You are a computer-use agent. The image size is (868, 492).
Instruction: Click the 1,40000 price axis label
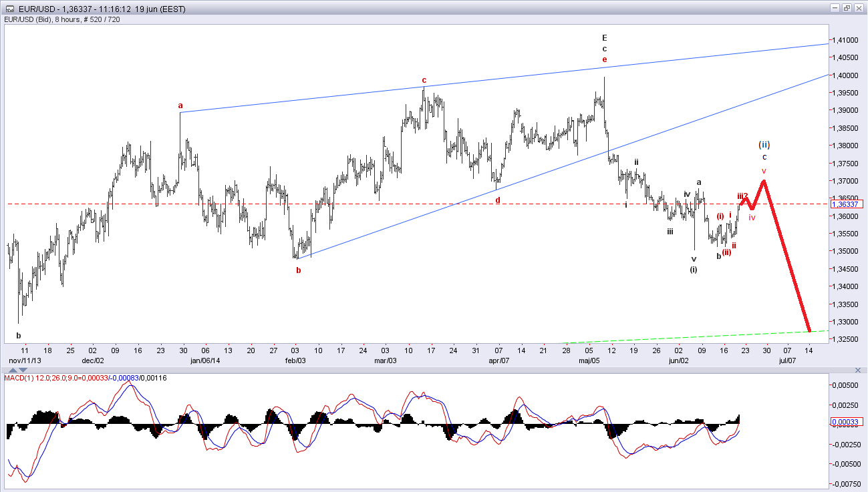(x=844, y=75)
